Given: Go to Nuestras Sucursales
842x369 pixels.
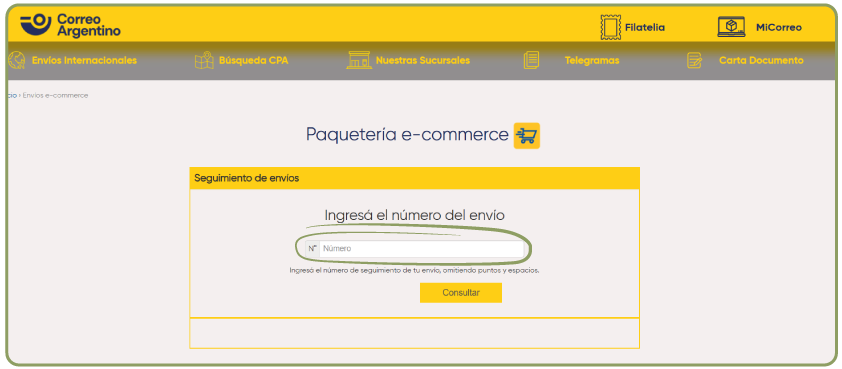Looking at the screenshot, I should [423, 60].
